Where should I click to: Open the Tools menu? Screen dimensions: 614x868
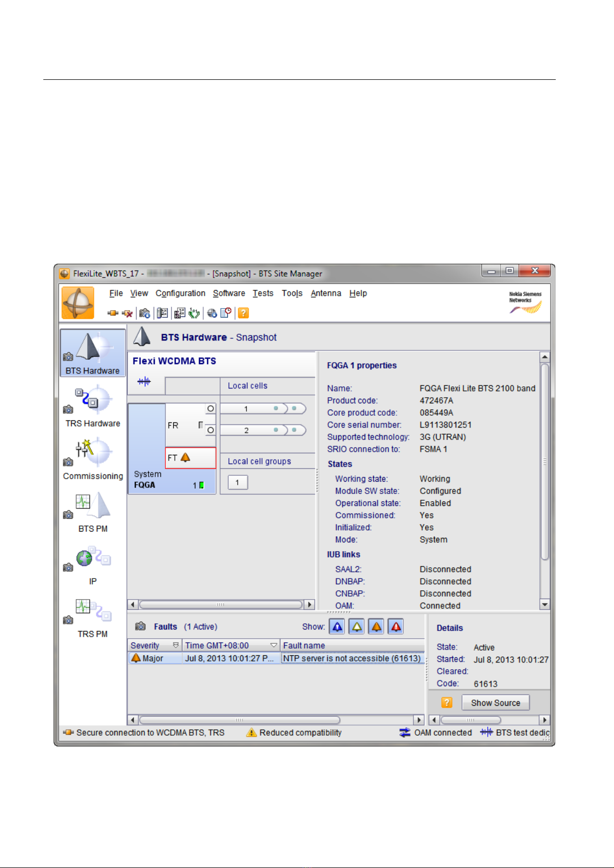click(292, 293)
